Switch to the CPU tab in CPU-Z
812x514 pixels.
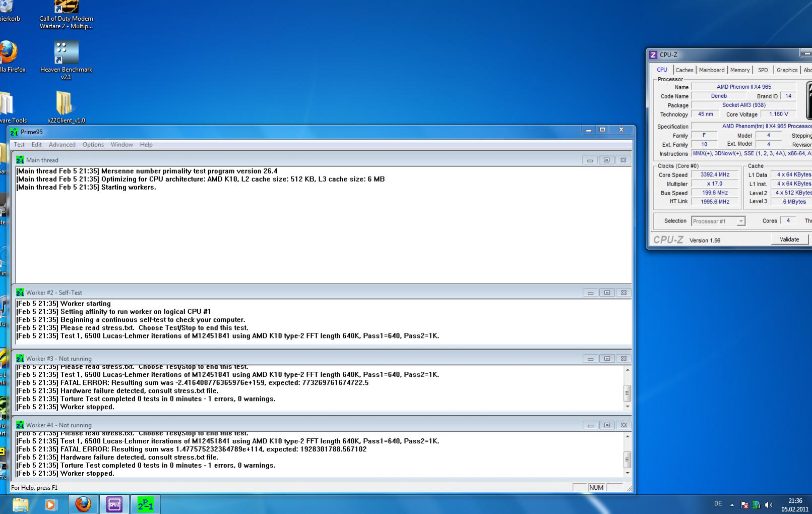pos(662,70)
